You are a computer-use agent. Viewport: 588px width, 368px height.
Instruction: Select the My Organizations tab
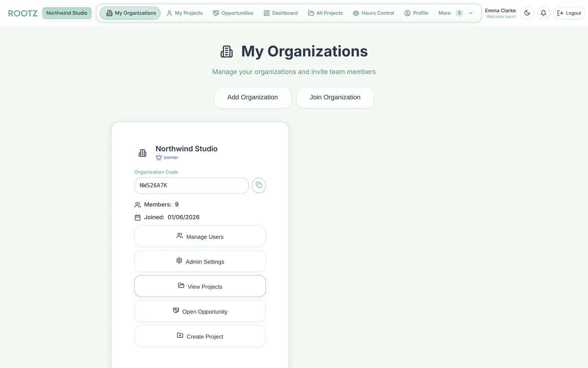tap(130, 13)
